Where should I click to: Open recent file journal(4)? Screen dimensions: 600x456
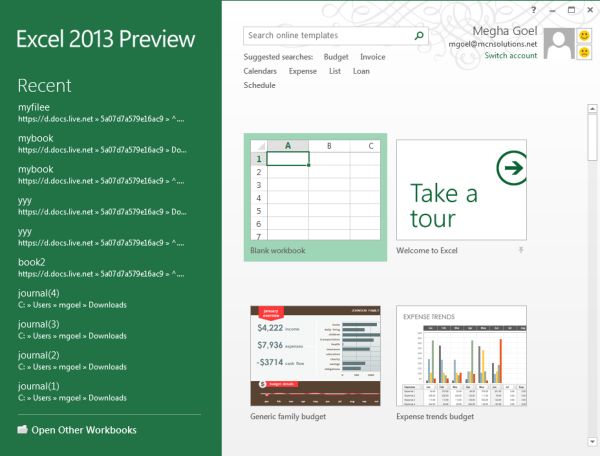[72, 298]
